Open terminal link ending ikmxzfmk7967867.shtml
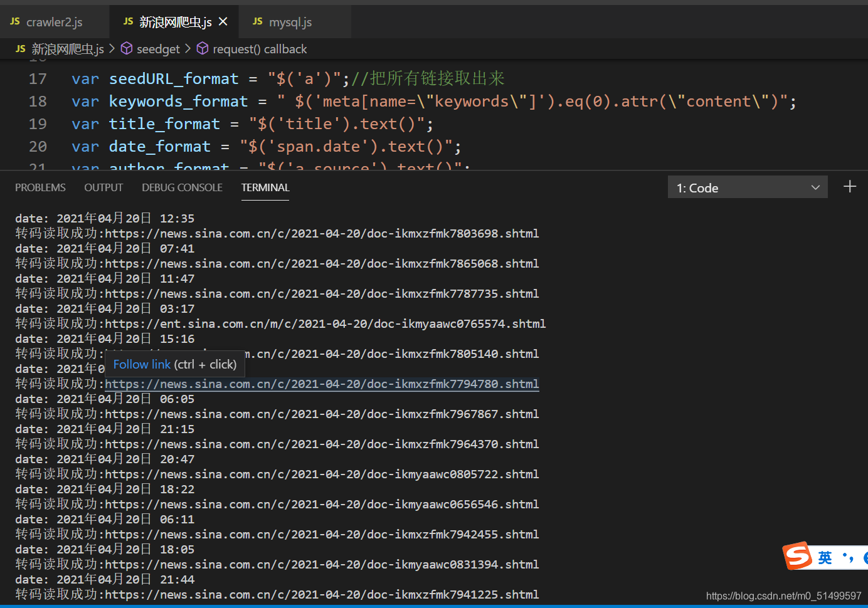 click(x=322, y=414)
